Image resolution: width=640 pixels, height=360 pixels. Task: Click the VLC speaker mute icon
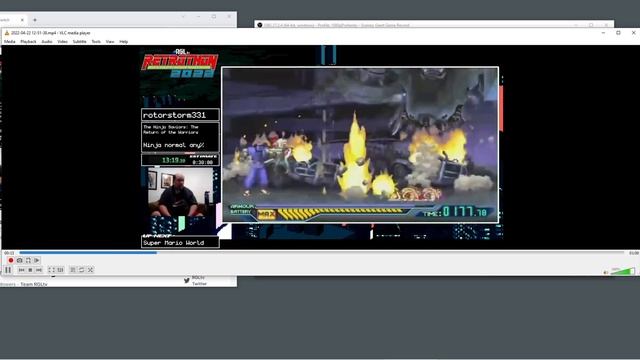606,272
